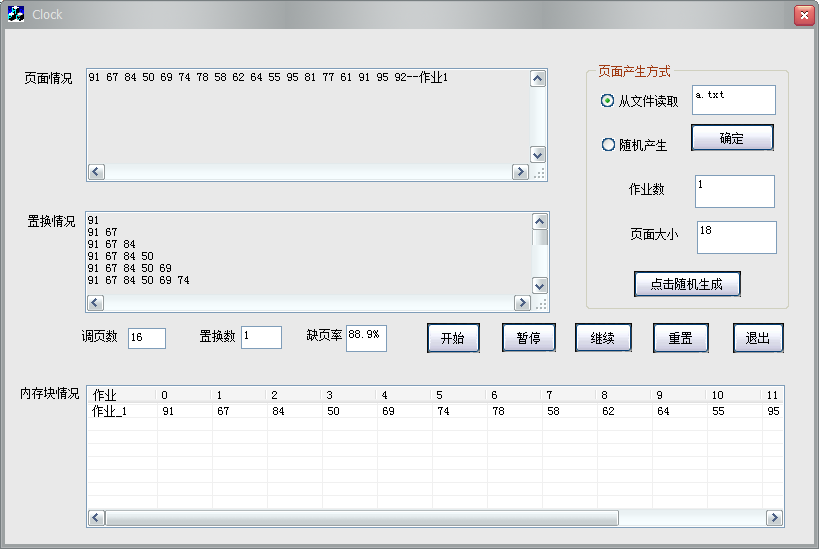Click the 缺页率 field showing 88.9%
This screenshot has width=819, height=549.
click(366, 338)
